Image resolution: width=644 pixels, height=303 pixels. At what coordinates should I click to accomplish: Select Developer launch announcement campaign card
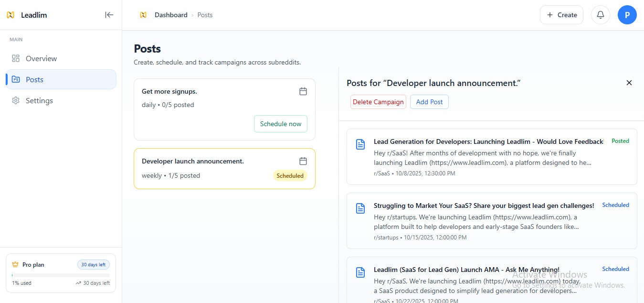[224, 169]
